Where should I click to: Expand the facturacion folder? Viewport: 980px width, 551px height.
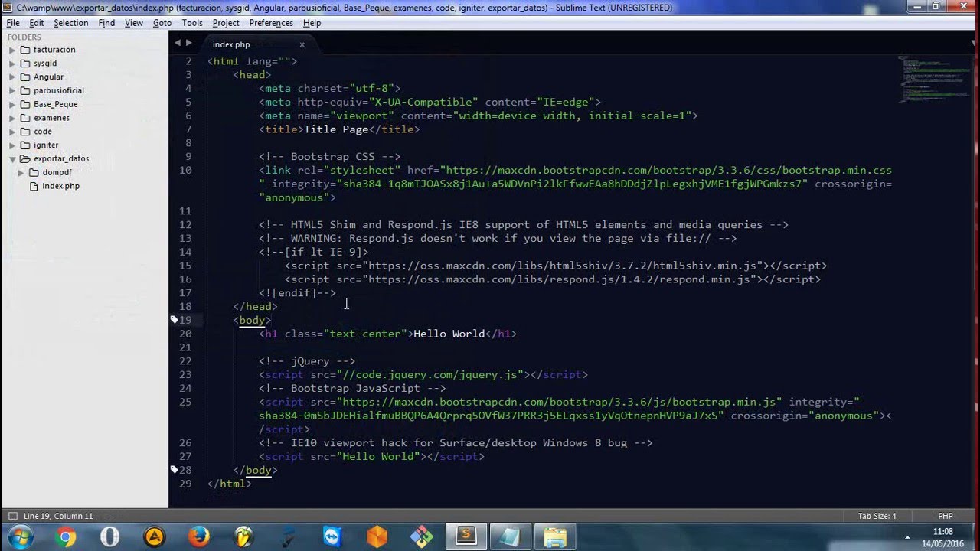[x=12, y=50]
